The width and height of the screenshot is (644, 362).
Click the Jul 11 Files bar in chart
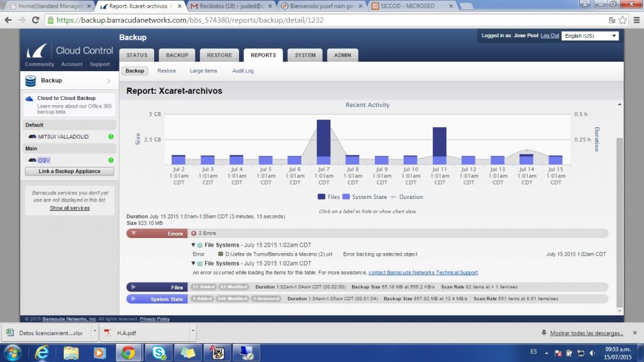[440, 142]
